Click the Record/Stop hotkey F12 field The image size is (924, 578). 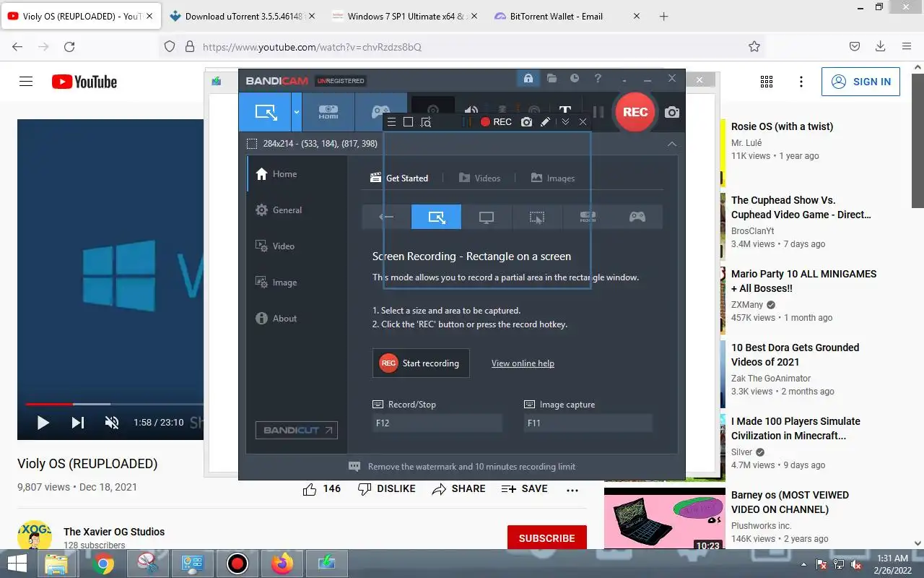point(437,423)
